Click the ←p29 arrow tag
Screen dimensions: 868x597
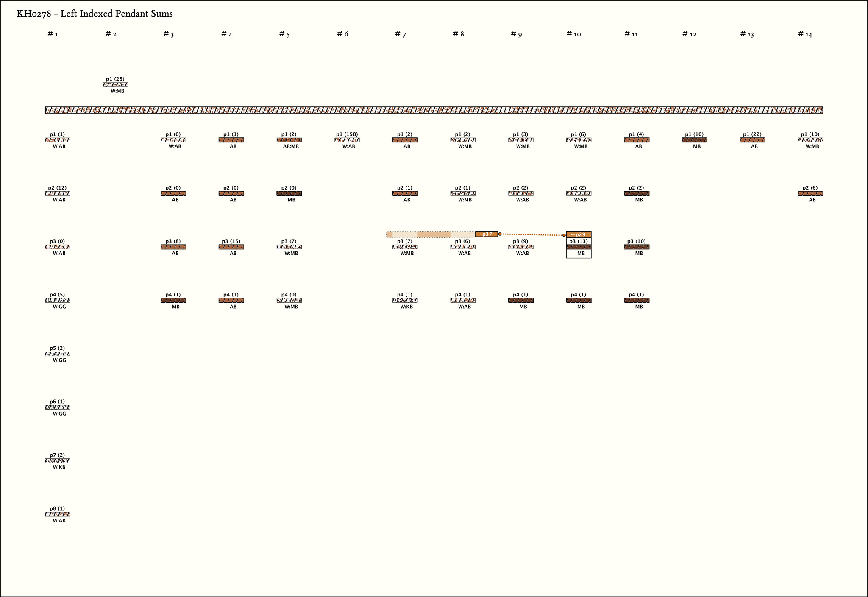tap(579, 234)
